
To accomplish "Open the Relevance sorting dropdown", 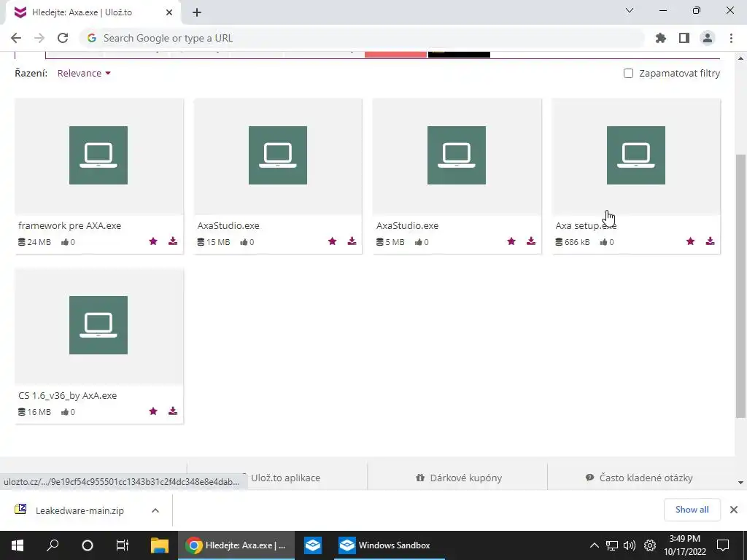I will 84,74.
